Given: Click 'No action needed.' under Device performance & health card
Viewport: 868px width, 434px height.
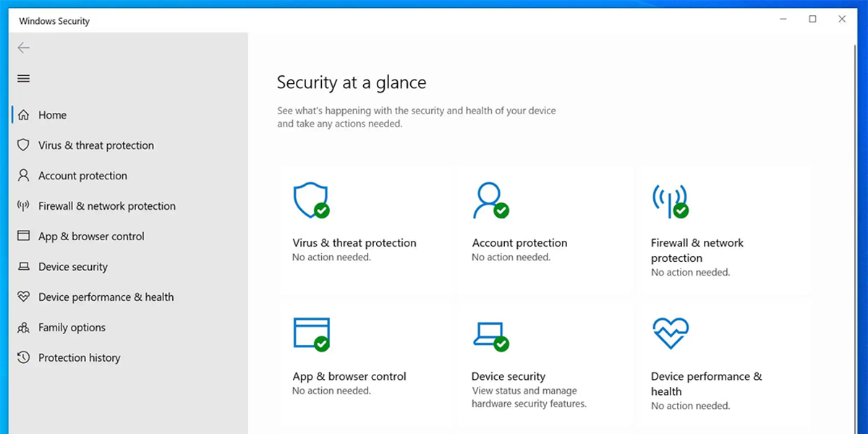Looking at the screenshot, I should [x=691, y=407].
